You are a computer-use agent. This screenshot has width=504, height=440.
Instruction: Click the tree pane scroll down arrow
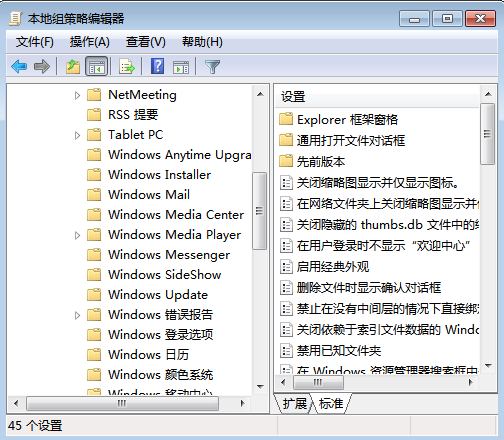(x=260, y=387)
